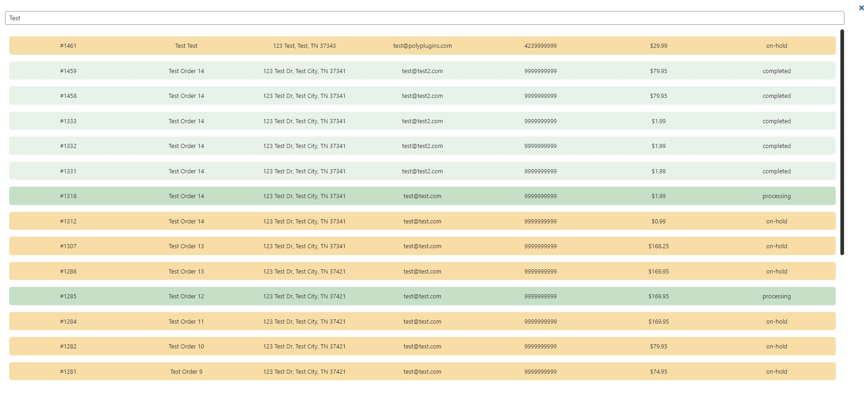This screenshot has height=399, width=868.
Task: Click "Test Order 13" in row #1286
Action: point(186,271)
